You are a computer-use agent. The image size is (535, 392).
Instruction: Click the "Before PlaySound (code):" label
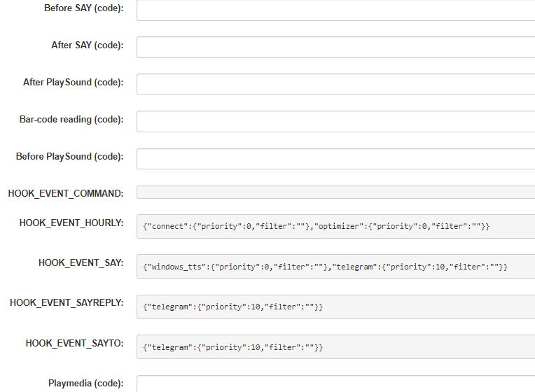(x=69, y=157)
